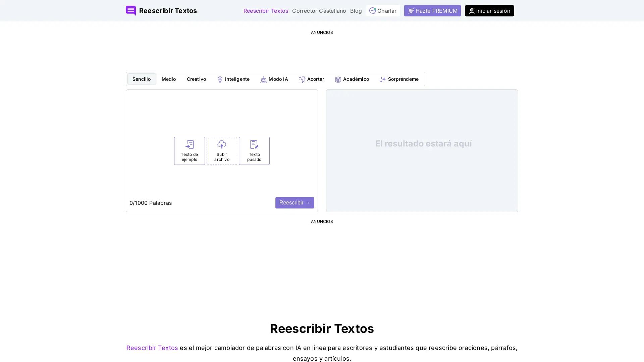The width and height of the screenshot is (644, 362).
Task: Select the Sencillo rewriting mode
Action: [x=141, y=79]
